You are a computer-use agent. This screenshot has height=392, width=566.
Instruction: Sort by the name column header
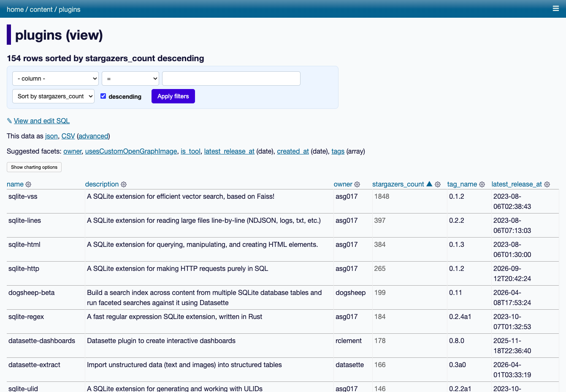tap(15, 184)
